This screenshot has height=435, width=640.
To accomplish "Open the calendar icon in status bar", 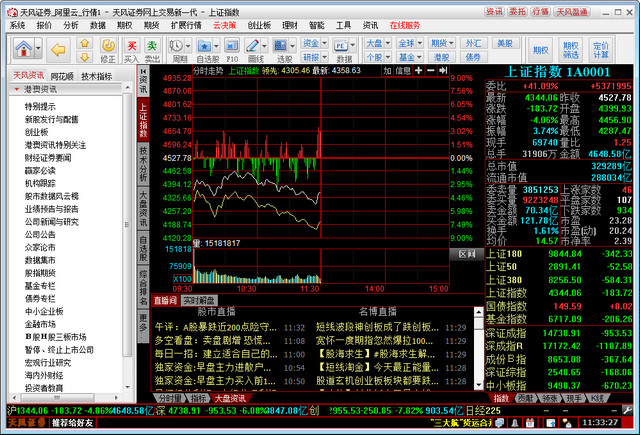I will (530, 423).
